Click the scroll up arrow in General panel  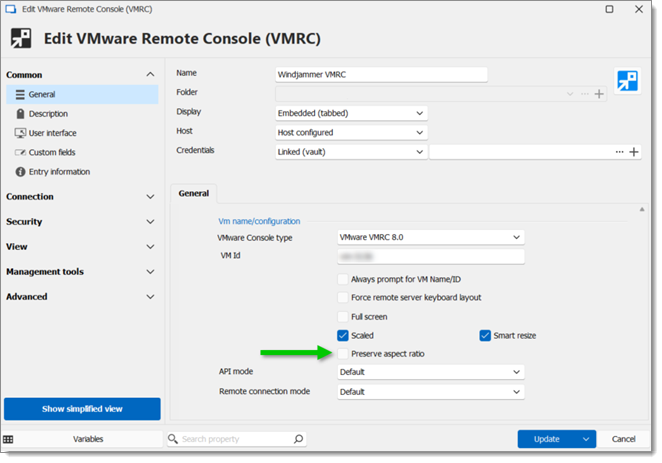click(642, 209)
